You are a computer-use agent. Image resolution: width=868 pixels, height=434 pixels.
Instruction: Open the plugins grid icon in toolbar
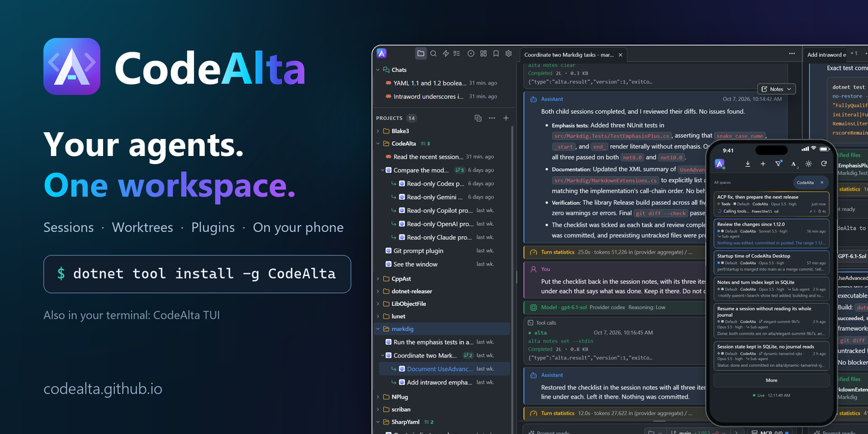(x=484, y=54)
